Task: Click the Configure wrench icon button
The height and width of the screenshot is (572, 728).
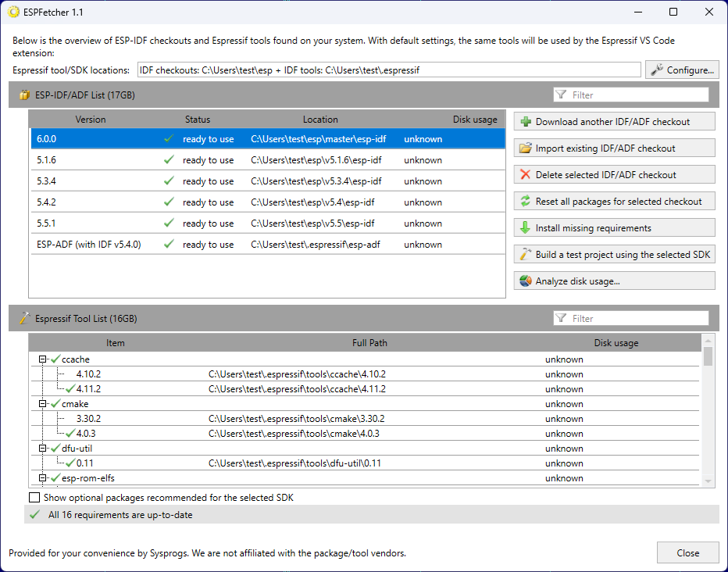Action: 656,69
